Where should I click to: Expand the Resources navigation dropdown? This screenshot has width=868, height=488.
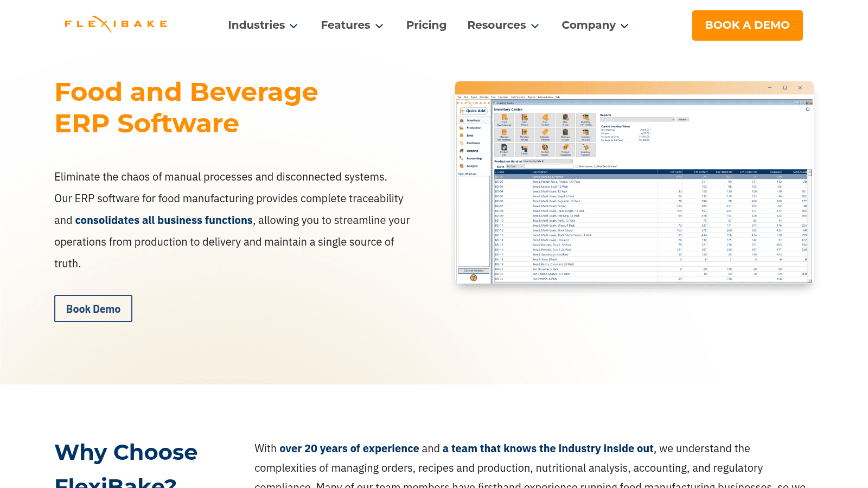point(503,25)
